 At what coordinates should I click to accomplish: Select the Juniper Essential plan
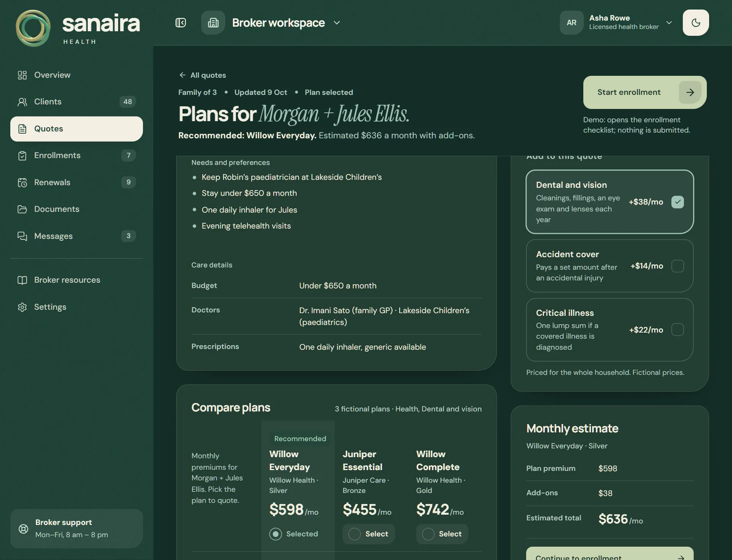click(x=369, y=534)
